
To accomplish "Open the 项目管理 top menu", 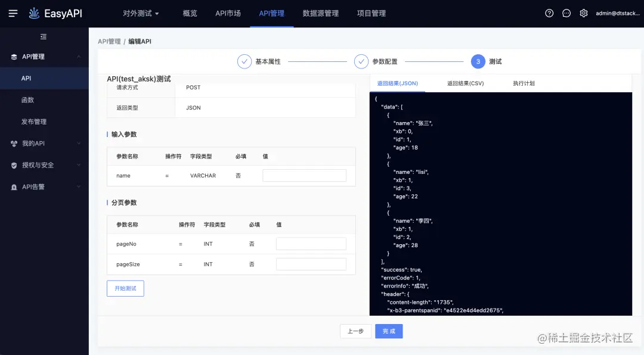I will pyautogui.click(x=371, y=13).
